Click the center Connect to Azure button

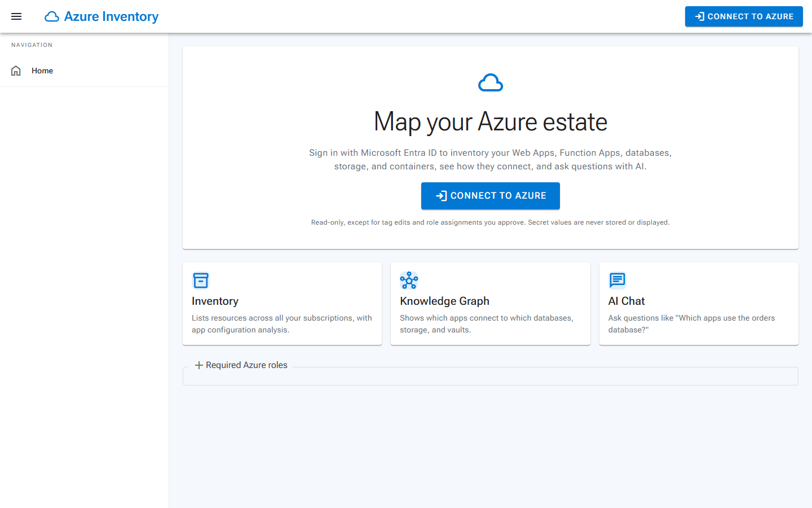[x=491, y=196]
